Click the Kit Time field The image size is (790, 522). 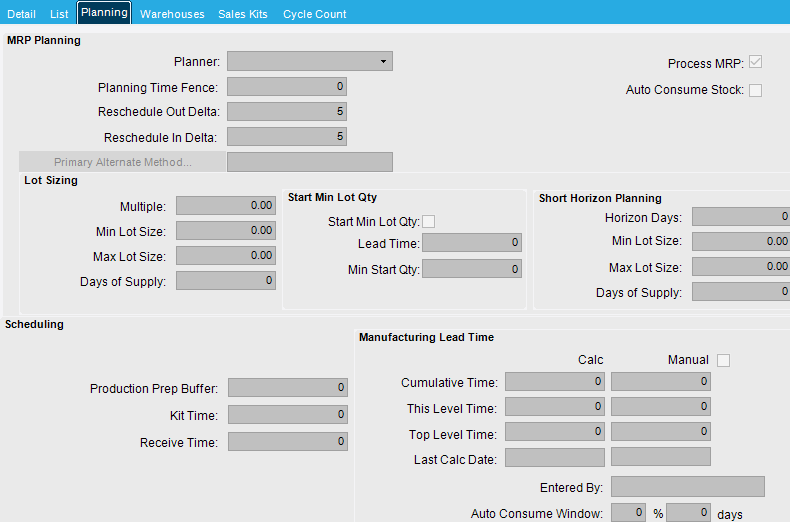tap(288, 415)
